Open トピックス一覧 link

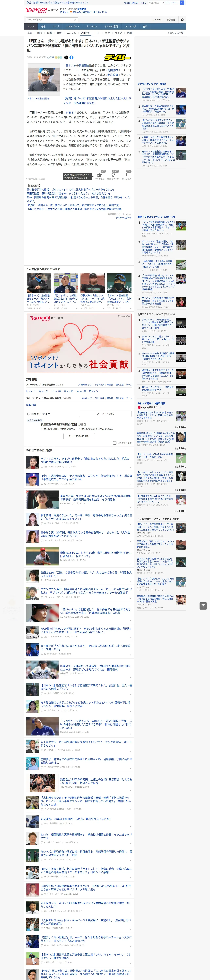(x=175, y=33)
